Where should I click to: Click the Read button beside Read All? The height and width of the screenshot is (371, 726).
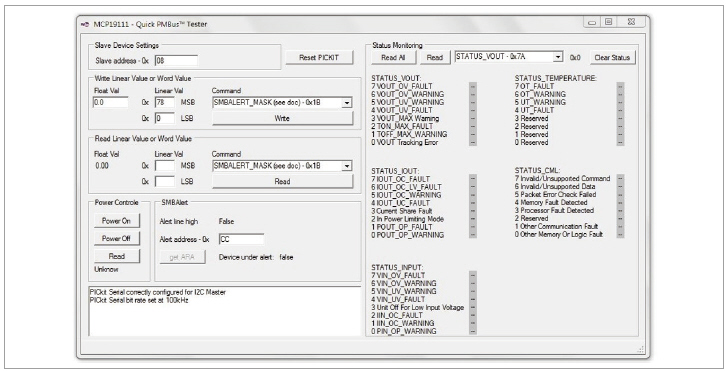click(x=434, y=57)
